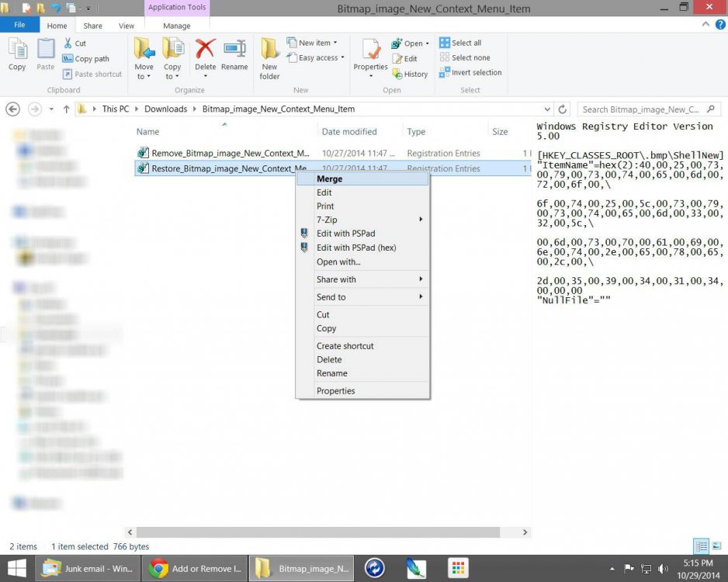Choose Print from the context menu
Image resolution: width=728 pixels, height=582 pixels.
[x=362, y=206]
